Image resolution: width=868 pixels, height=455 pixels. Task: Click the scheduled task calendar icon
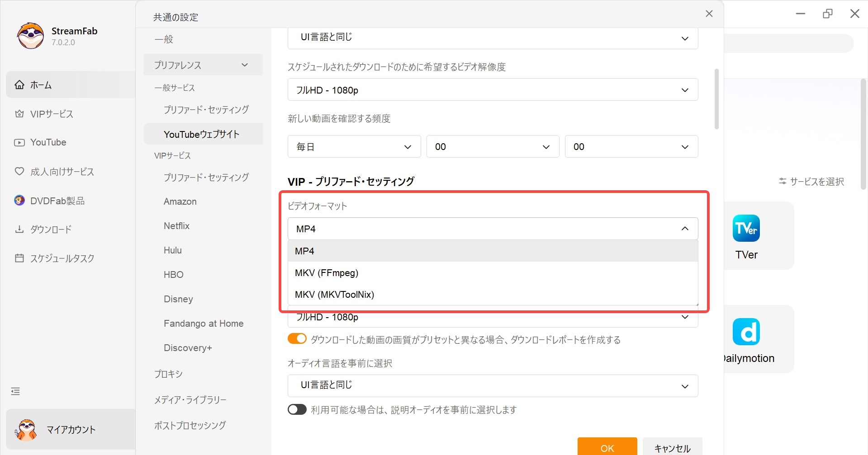tap(19, 258)
